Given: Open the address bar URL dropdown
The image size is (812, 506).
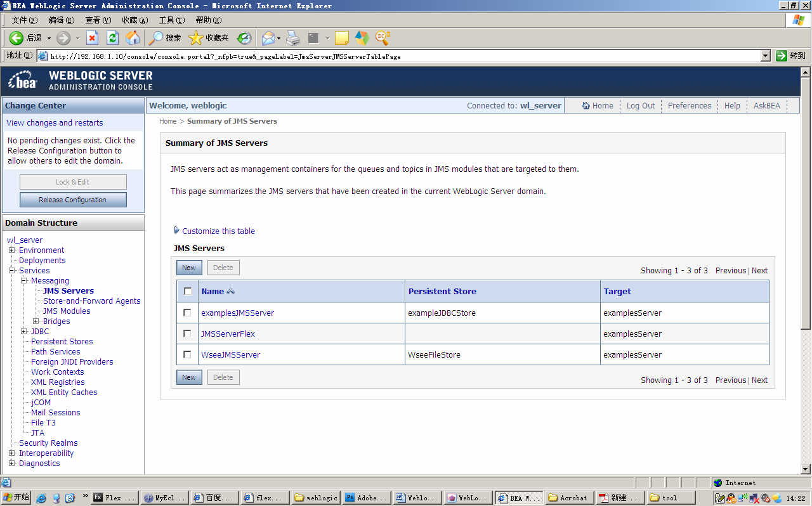Looking at the screenshot, I should click(x=766, y=56).
